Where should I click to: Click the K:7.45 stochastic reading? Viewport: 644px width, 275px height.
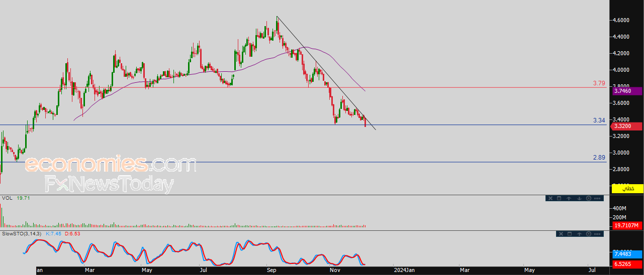tap(53, 233)
